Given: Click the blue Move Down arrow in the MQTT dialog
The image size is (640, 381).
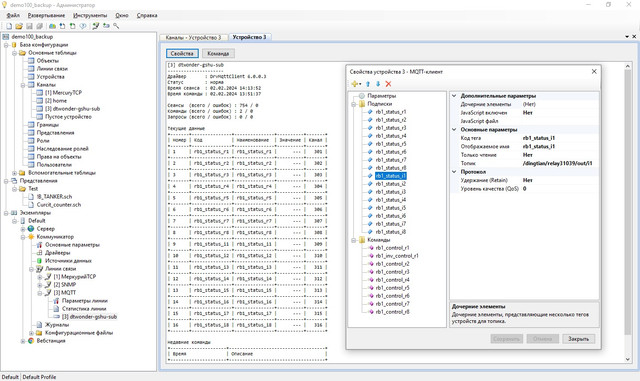Looking at the screenshot, I should (378, 84).
